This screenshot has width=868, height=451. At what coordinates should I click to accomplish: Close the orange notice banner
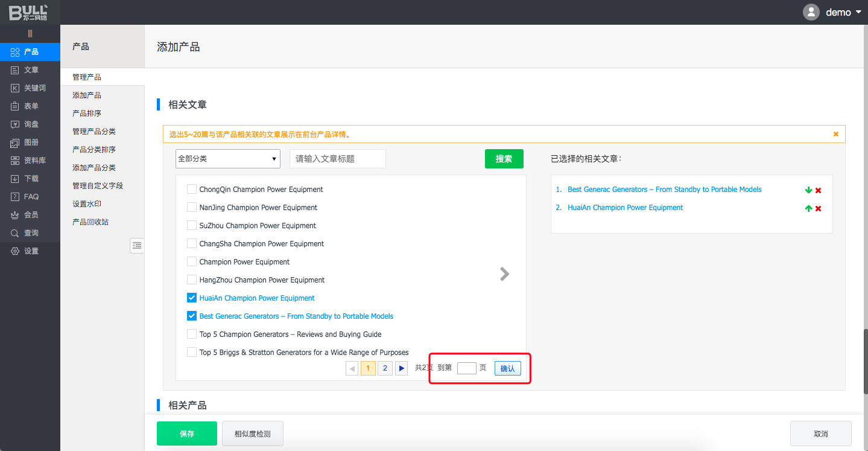(835, 134)
